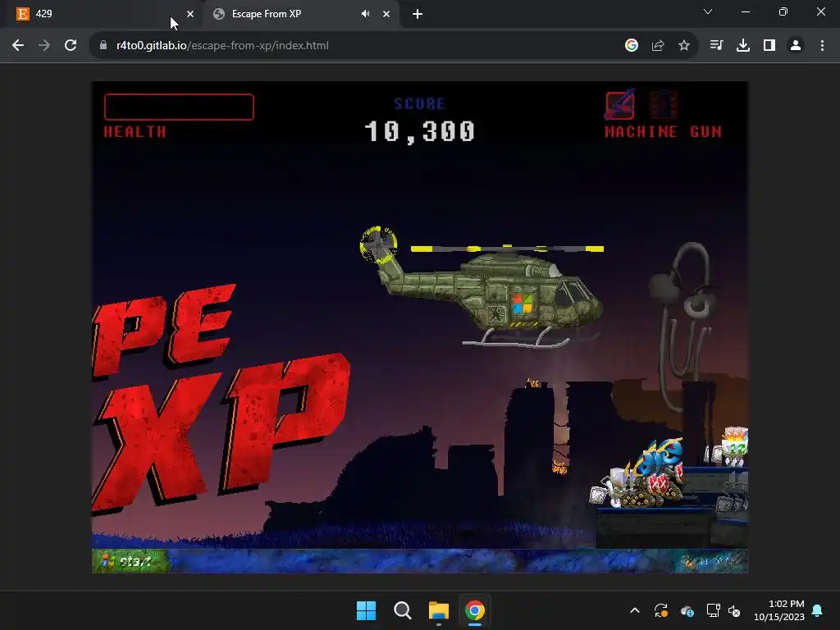The image size is (840, 630).
Task: Open Windows taskbar search
Action: pos(402,610)
